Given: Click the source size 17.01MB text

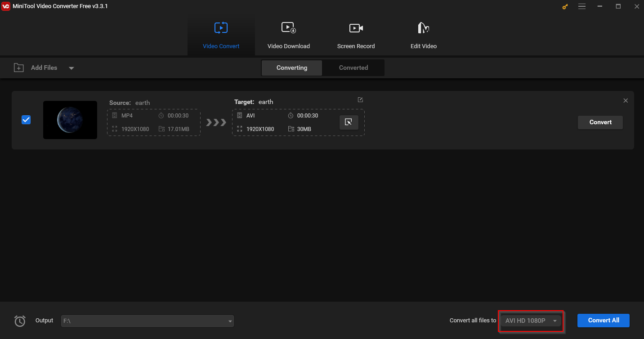Looking at the screenshot, I should (178, 129).
